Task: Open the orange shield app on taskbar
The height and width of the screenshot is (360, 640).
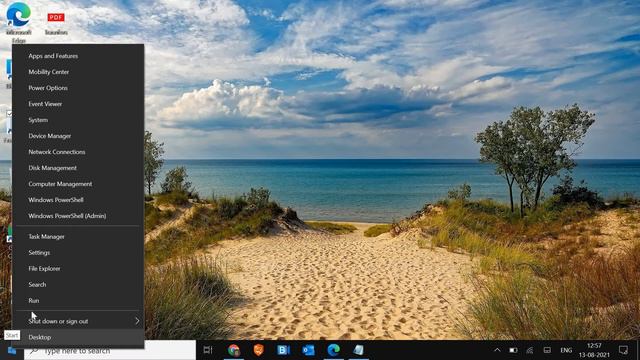Action: pos(258,350)
